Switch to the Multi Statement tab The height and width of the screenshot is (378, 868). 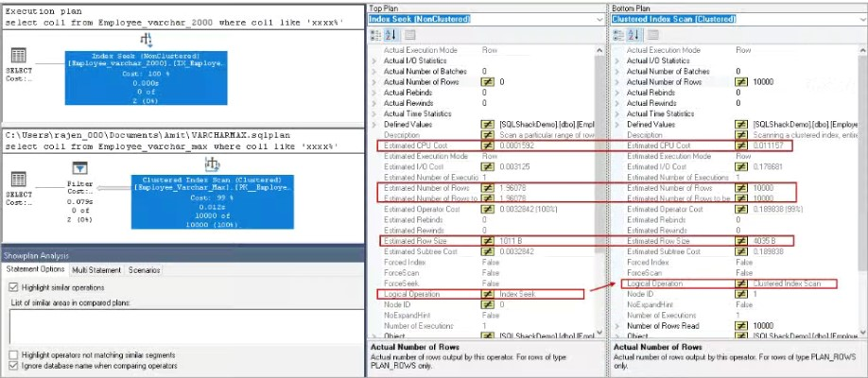point(96,270)
